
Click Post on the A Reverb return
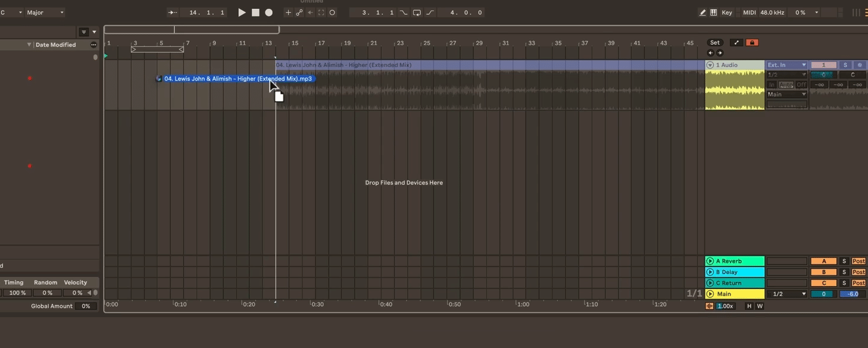point(858,260)
